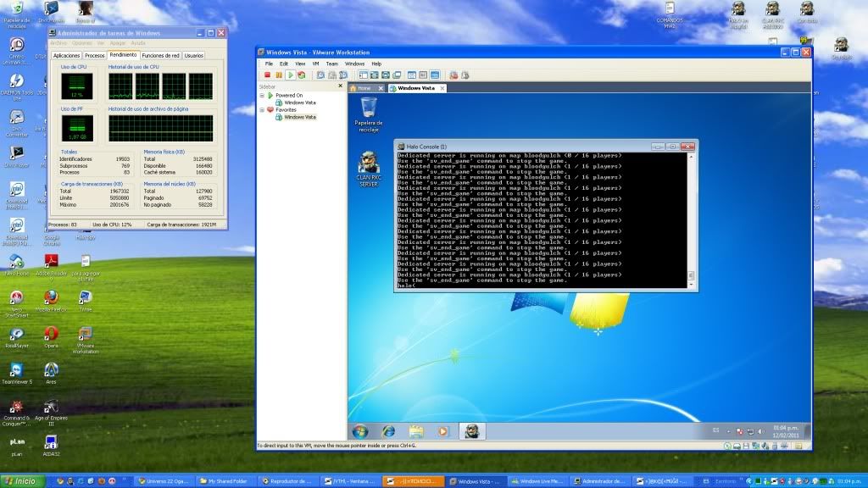The height and width of the screenshot is (488, 868).
Task: Click the green Power On play icon
Action: point(290,75)
